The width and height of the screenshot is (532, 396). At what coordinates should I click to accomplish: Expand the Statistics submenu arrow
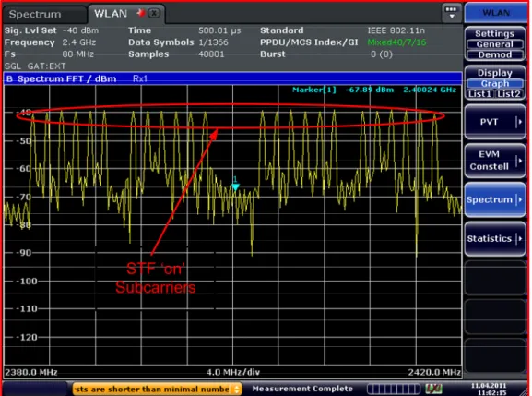(x=519, y=238)
